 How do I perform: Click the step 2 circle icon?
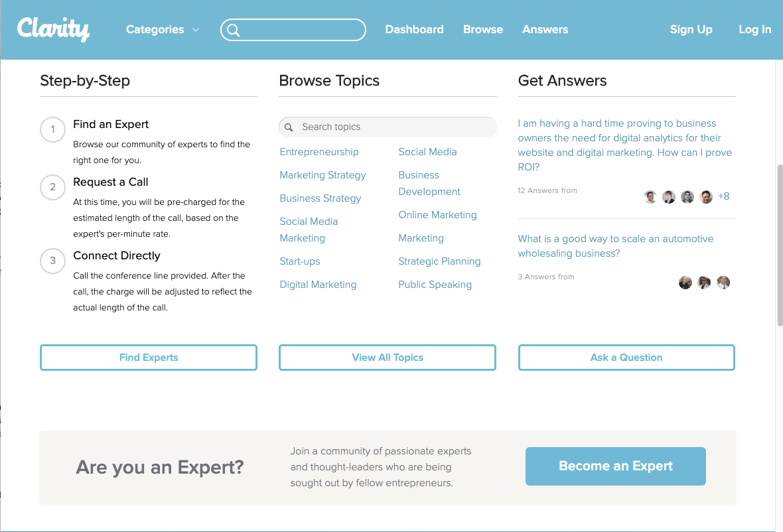[x=53, y=187]
